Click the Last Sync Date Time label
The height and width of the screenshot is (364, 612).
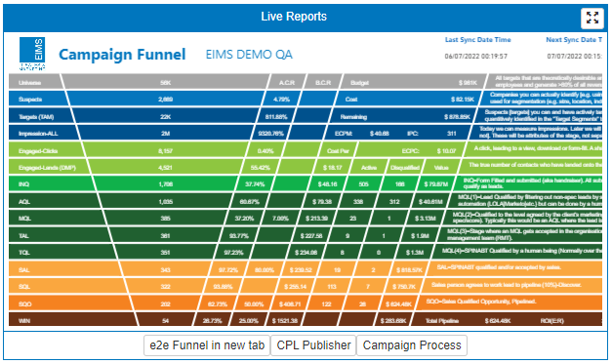[x=477, y=40]
